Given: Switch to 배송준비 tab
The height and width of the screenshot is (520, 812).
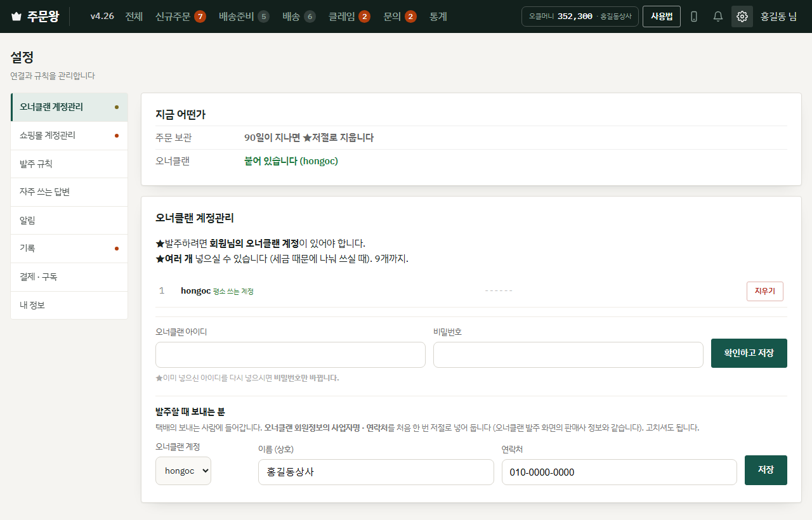Looking at the screenshot, I should click(244, 16).
